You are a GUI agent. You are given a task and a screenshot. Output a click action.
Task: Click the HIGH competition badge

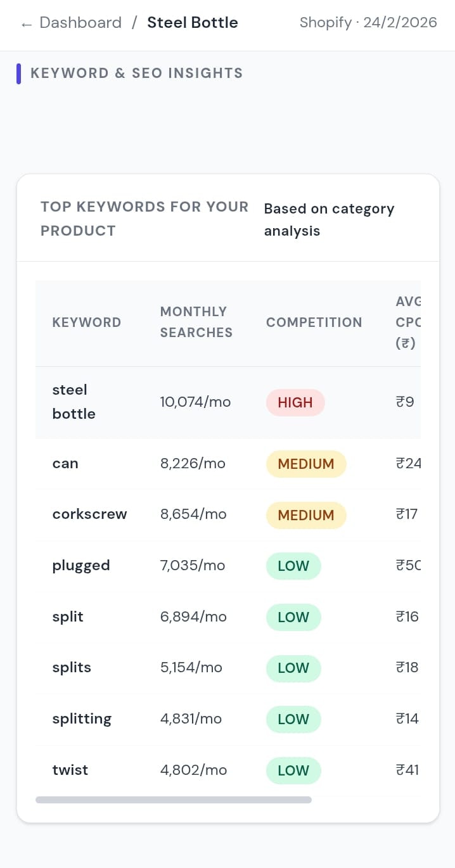click(x=295, y=402)
